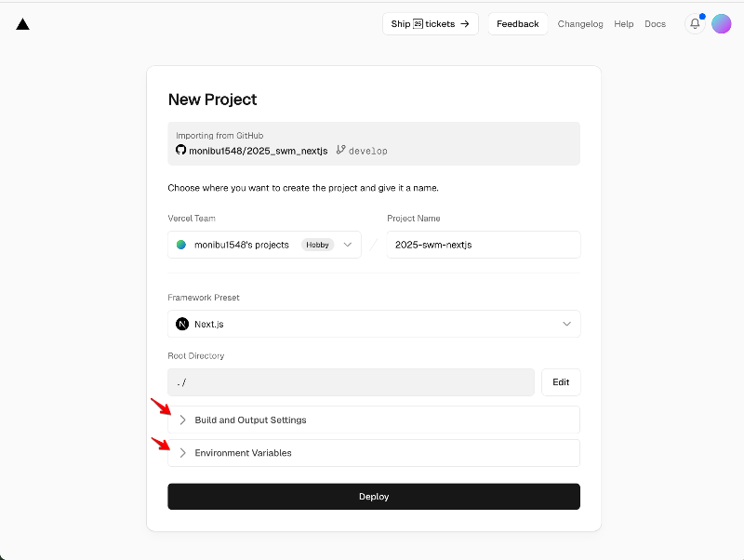The height and width of the screenshot is (560, 744).
Task: Open the notifications bell
Action: pyautogui.click(x=695, y=24)
